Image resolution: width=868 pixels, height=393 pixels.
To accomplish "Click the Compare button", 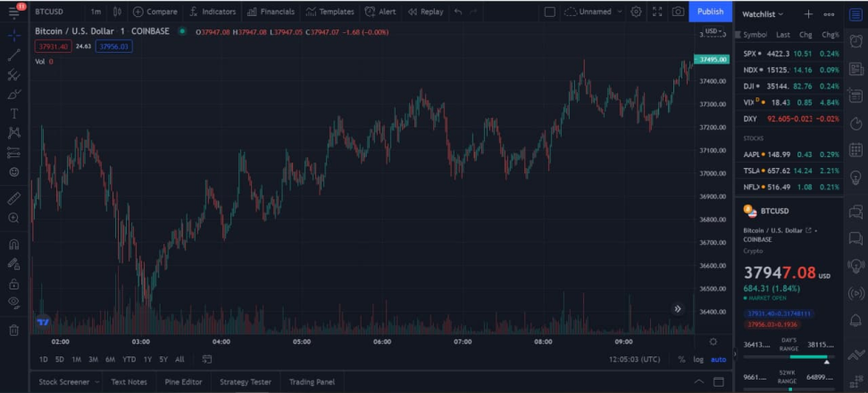I will [x=155, y=12].
